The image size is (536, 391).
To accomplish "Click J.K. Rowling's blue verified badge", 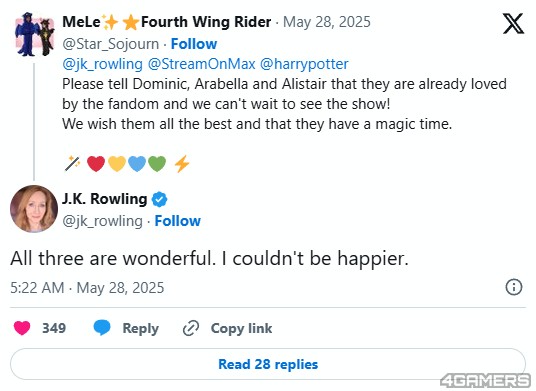I will point(159,199).
